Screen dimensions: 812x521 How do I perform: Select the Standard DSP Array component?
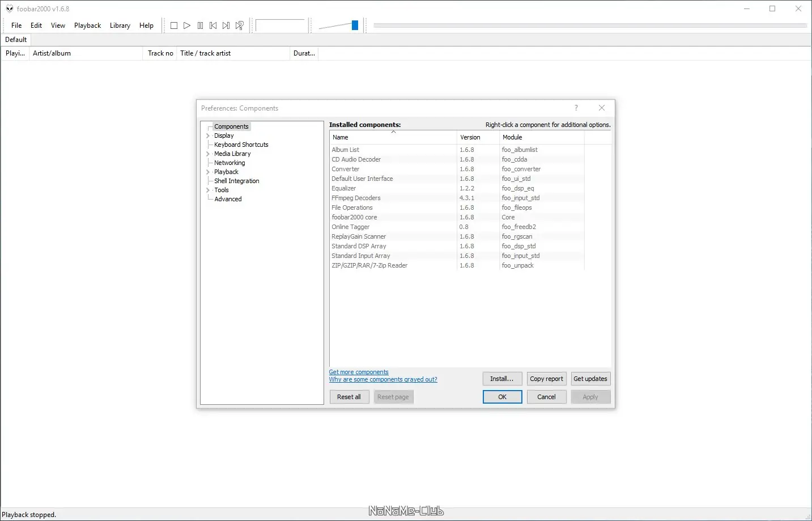[x=457, y=246]
